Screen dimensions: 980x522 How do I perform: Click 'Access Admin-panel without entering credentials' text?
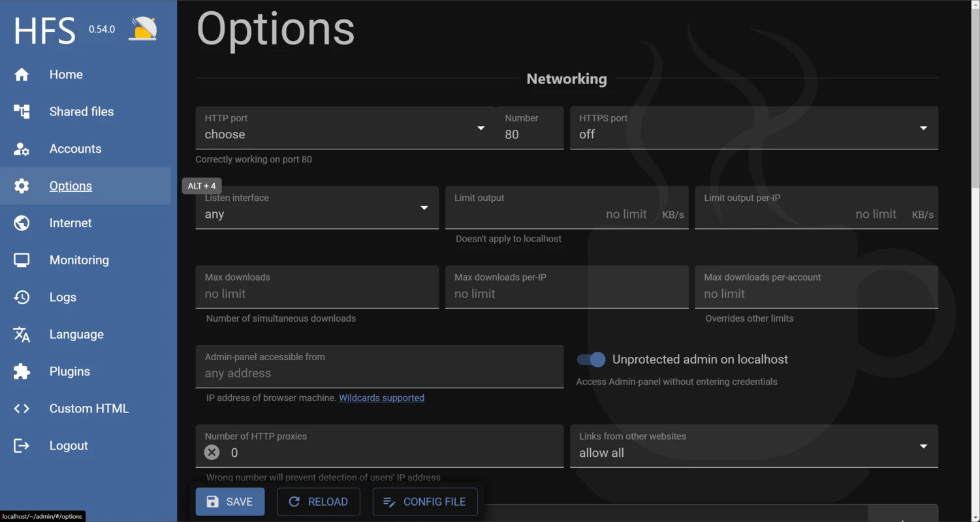tap(676, 382)
